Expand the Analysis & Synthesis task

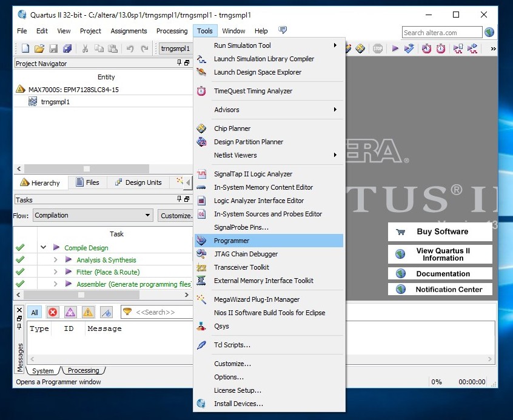tap(55, 260)
